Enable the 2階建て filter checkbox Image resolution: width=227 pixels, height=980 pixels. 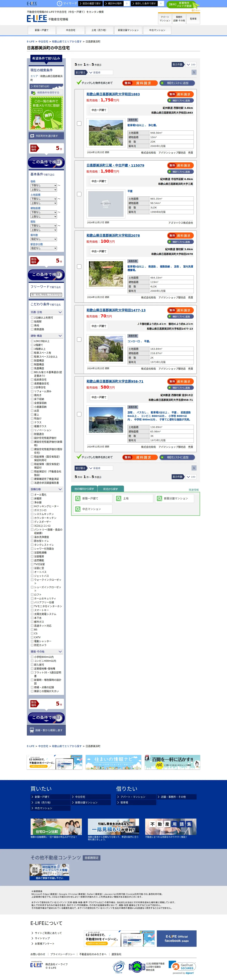point(32,345)
